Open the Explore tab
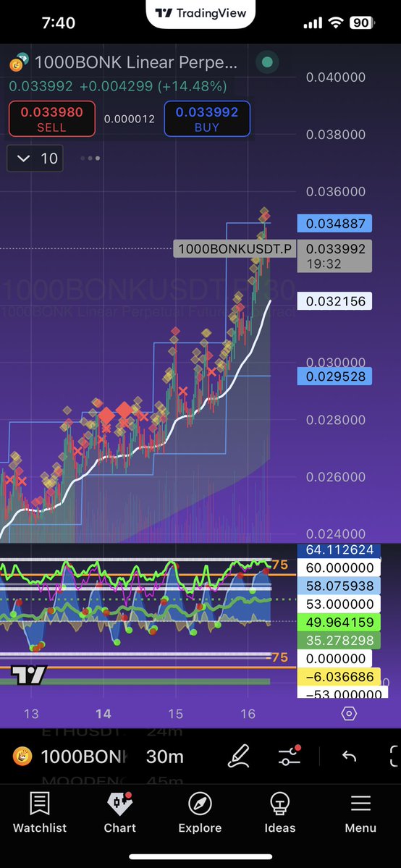401x868 pixels. [200, 813]
